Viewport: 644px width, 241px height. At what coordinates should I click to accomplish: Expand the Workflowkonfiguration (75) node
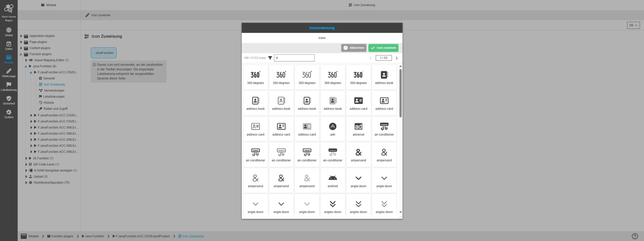coord(26,183)
